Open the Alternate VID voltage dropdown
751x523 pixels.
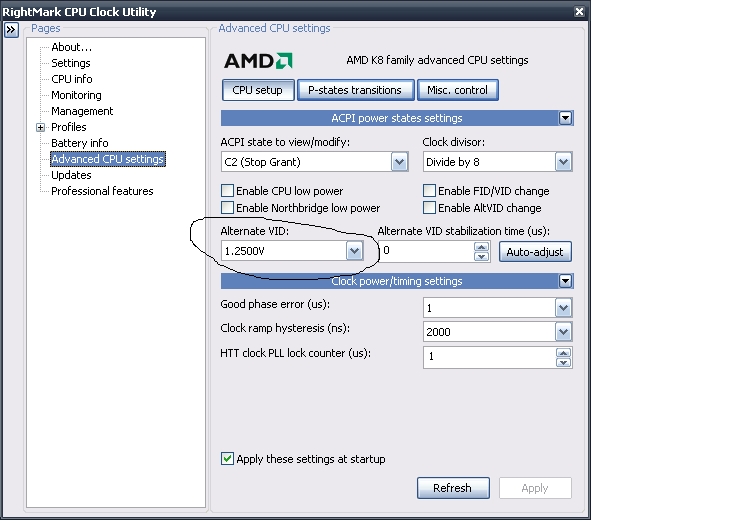point(354,251)
